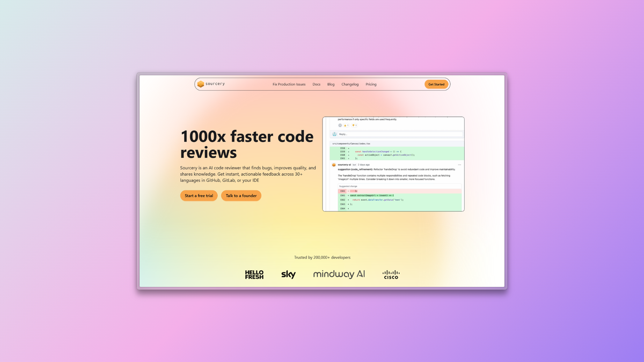Select Pricing from the navigation
This screenshot has width=644, height=362.
(x=371, y=84)
